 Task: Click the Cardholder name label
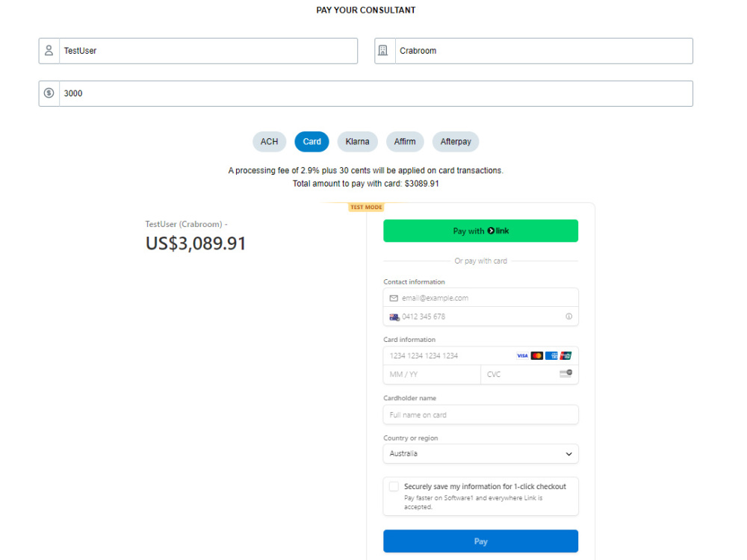coord(409,398)
